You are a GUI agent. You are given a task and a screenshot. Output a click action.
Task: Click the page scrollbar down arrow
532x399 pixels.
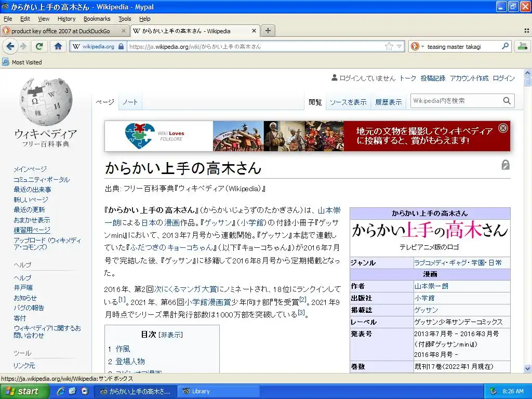(x=527, y=368)
